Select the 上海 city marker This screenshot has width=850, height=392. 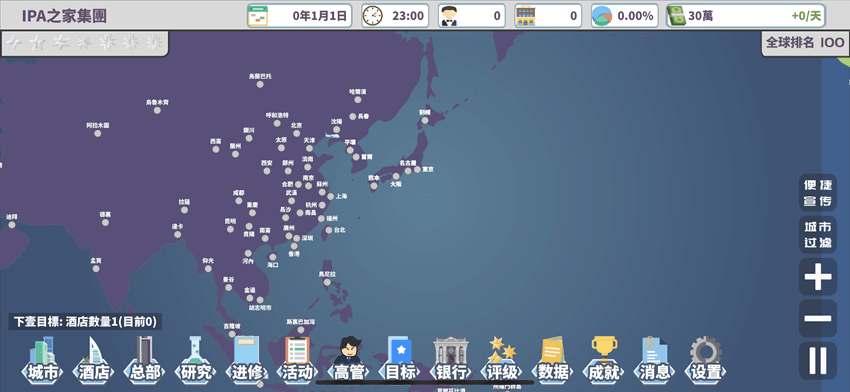point(331,196)
